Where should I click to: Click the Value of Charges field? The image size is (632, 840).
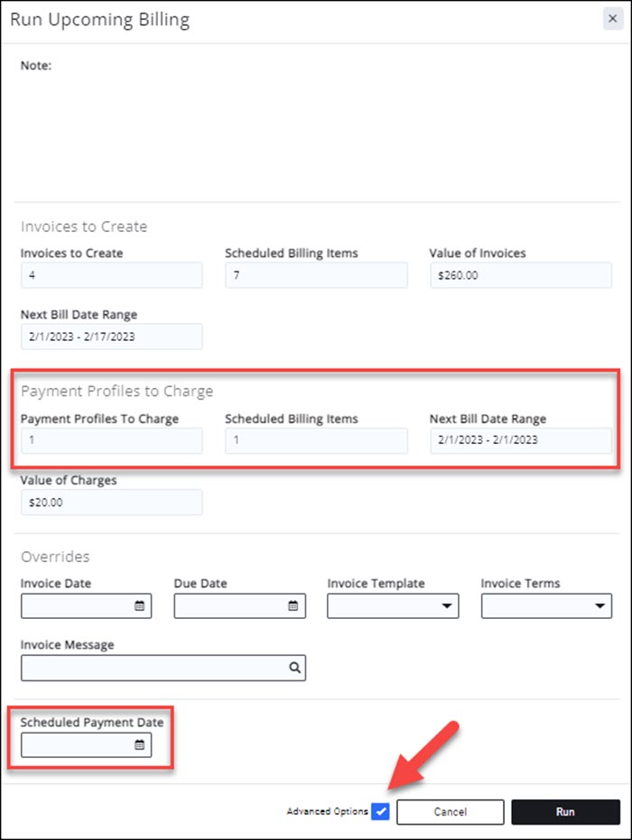[x=111, y=503]
